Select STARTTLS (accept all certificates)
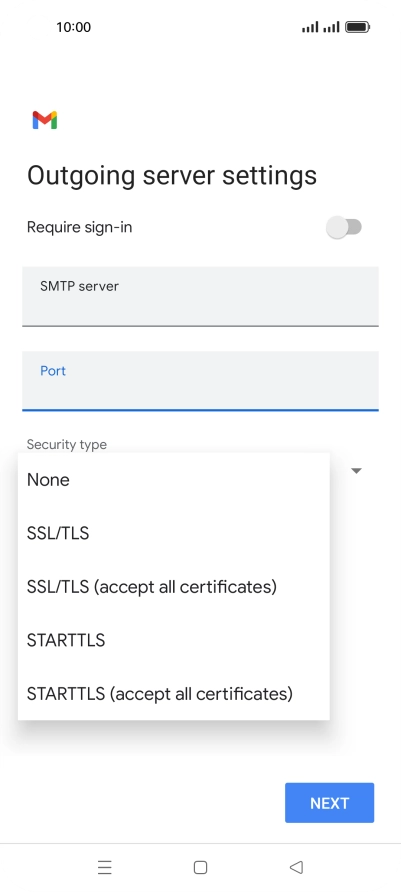Viewport: 401px width, 892px height. (173, 694)
